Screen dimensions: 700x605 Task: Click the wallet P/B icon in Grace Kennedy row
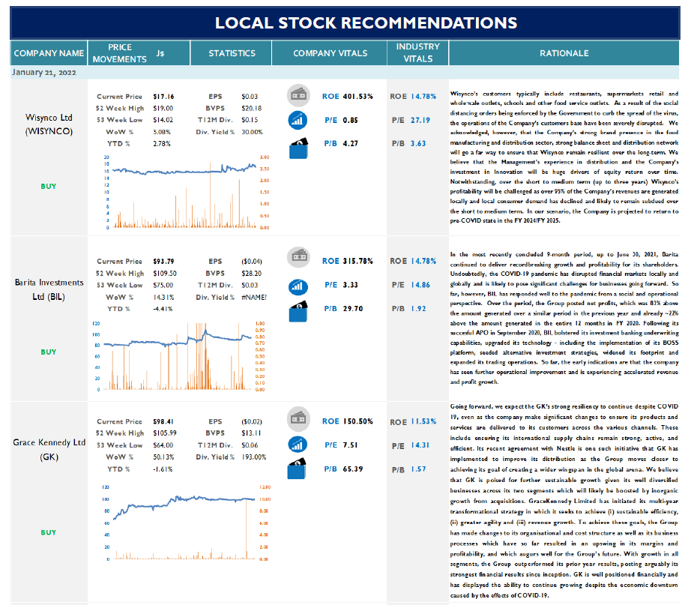tap(298, 469)
